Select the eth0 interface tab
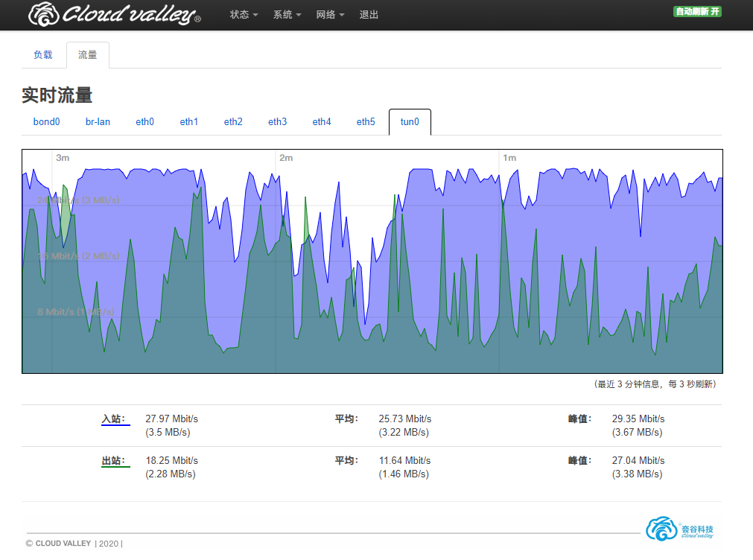Viewport: 753px width, 560px height. click(144, 122)
